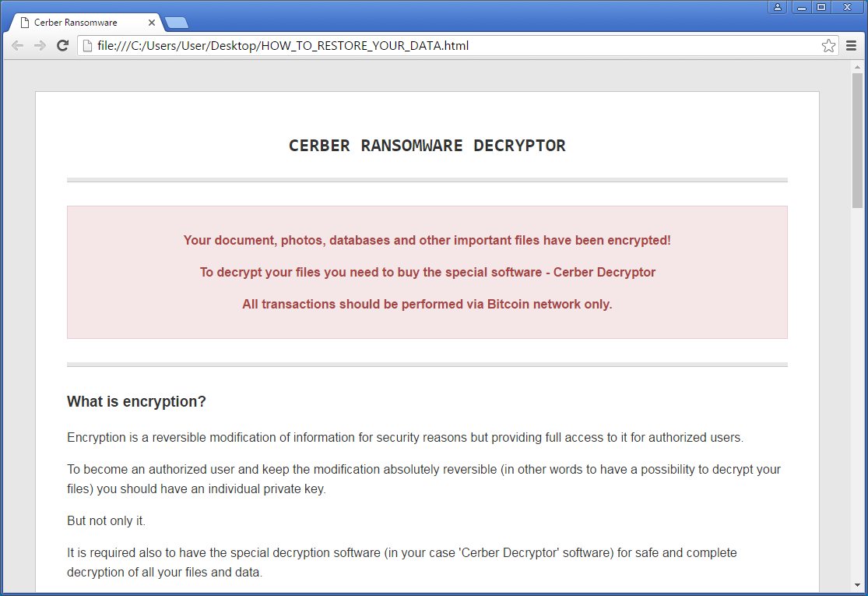Viewport: 868px width, 596px height.
Task: Click the 'Your document, photos, databases' warning line
Action: 427,241
